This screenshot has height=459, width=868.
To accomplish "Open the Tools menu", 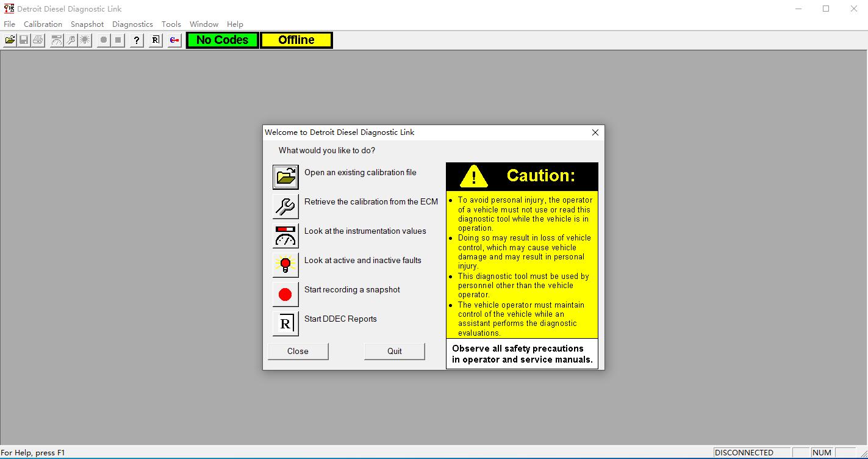I will coord(171,24).
